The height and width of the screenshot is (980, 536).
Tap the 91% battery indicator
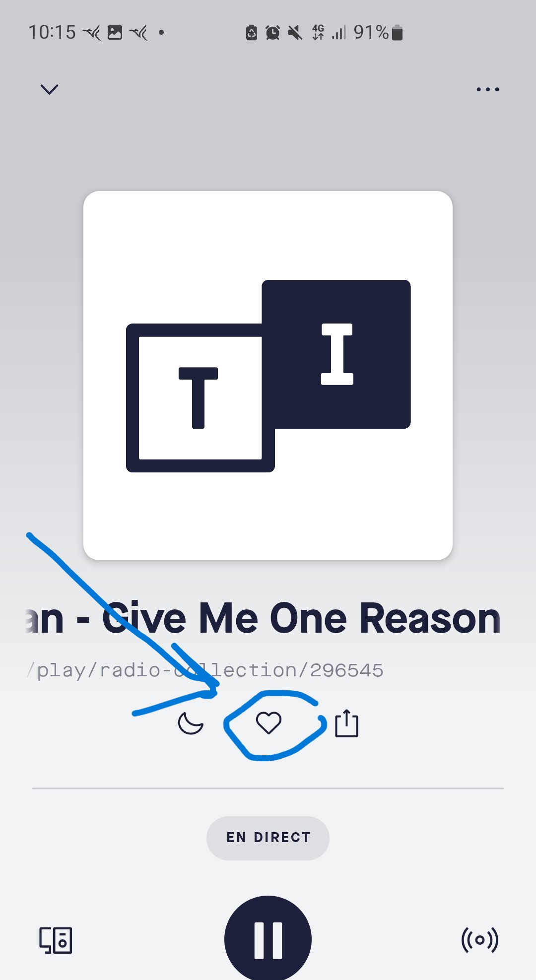[x=378, y=33]
